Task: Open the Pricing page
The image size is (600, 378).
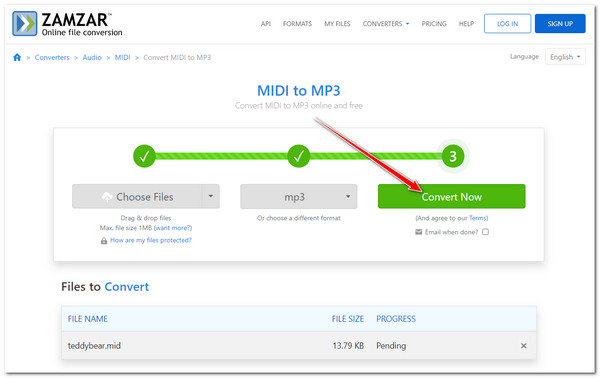Action: coord(434,24)
